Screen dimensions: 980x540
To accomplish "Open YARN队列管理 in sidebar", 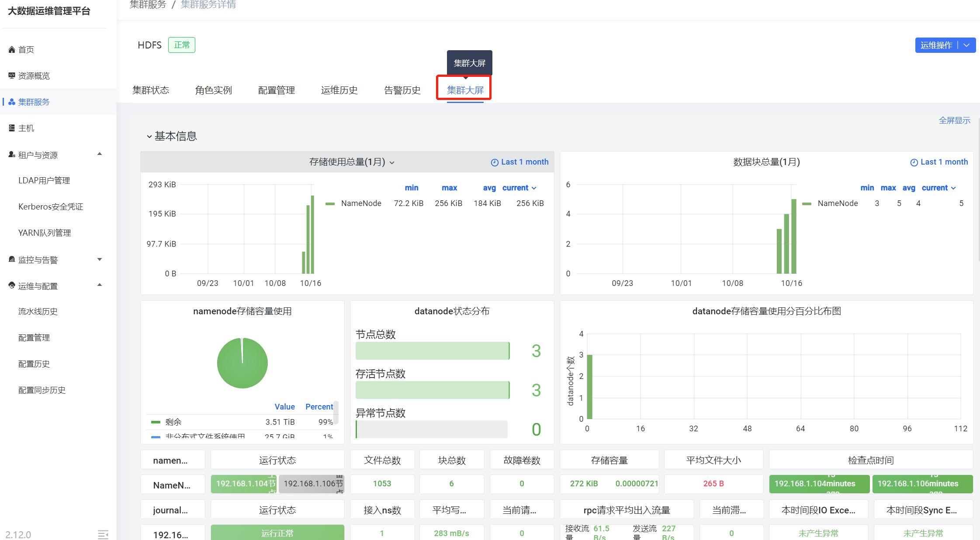I will 45,233.
